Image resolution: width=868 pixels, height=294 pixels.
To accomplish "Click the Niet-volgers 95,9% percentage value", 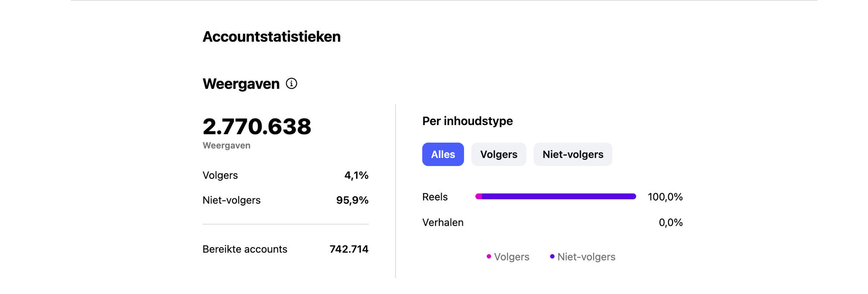I will (352, 200).
